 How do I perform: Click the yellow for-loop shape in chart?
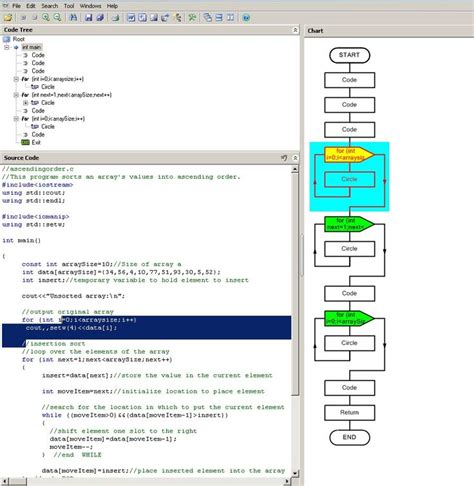click(349, 155)
